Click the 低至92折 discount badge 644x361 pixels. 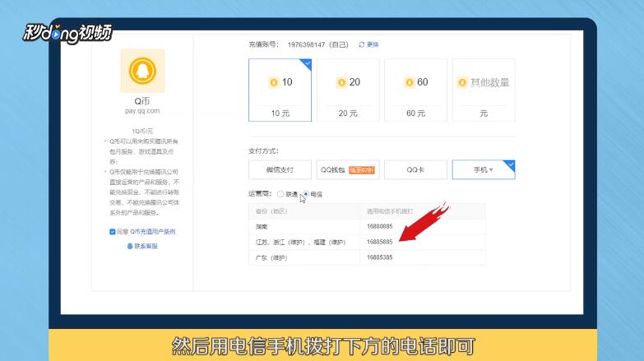[361, 169]
